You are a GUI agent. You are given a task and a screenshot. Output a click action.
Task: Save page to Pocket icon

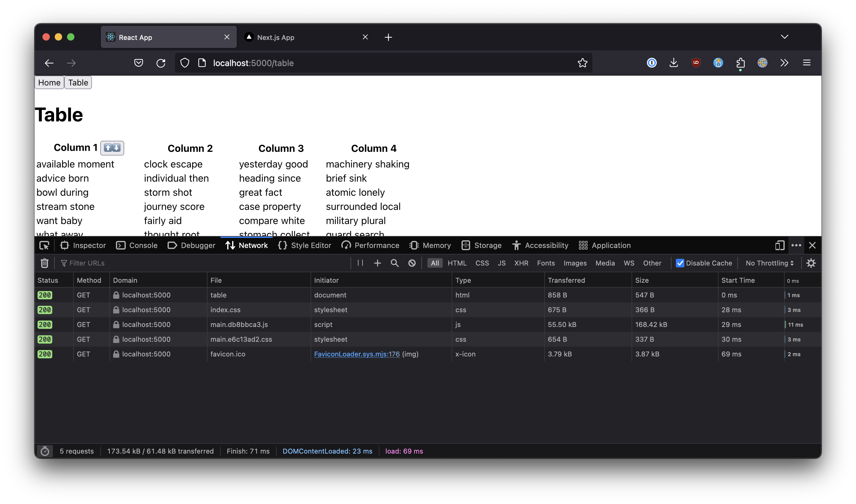(x=139, y=63)
